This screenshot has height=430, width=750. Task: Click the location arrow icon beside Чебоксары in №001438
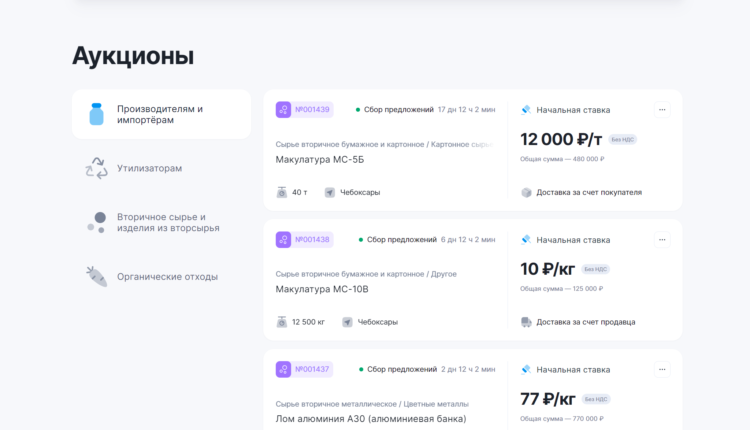(x=347, y=322)
